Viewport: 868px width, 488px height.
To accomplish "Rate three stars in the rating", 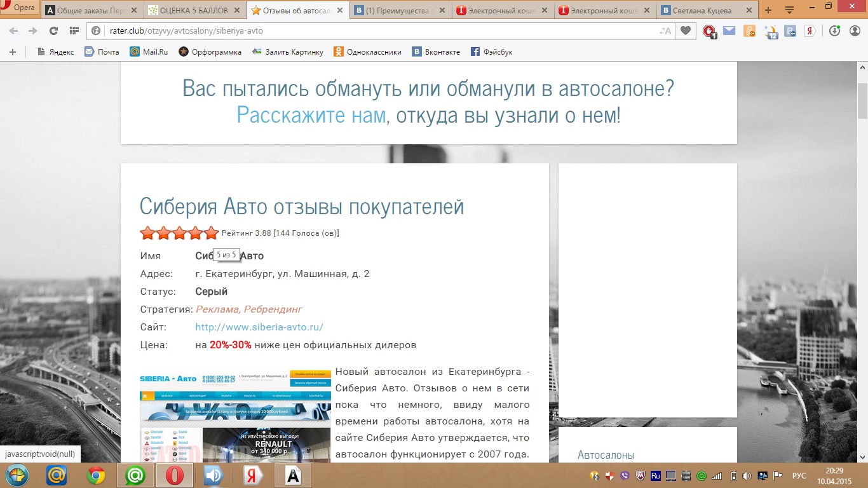I will 179,233.
